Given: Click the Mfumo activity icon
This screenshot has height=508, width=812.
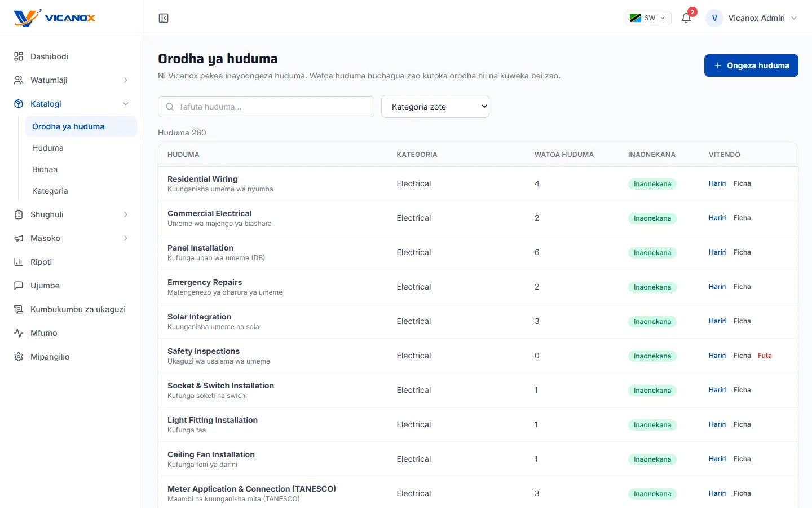Looking at the screenshot, I should click(19, 333).
